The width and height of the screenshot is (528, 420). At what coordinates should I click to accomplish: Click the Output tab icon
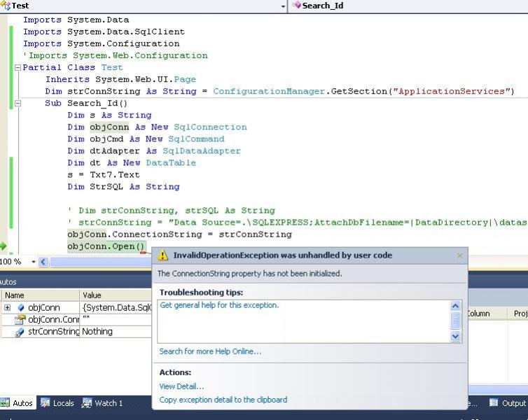[x=494, y=402]
